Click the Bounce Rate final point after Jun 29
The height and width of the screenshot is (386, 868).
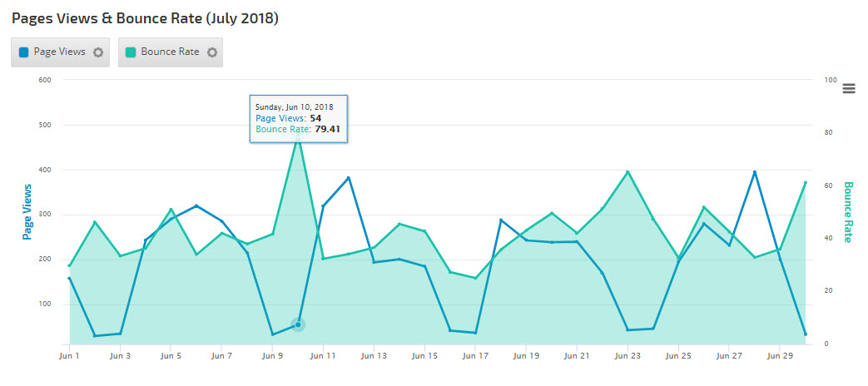pyautogui.click(x=805, y=182)
